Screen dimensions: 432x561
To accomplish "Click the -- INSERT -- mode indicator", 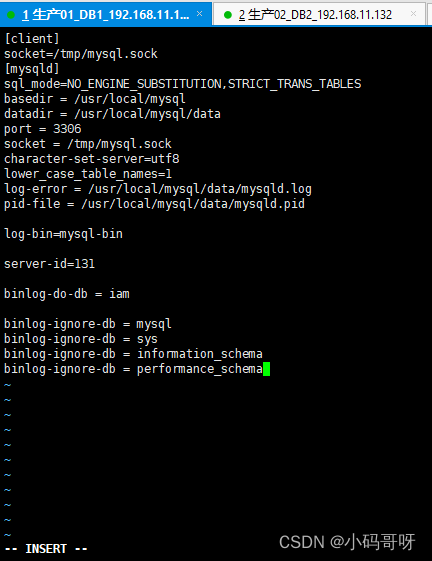I will pos(46,548).
